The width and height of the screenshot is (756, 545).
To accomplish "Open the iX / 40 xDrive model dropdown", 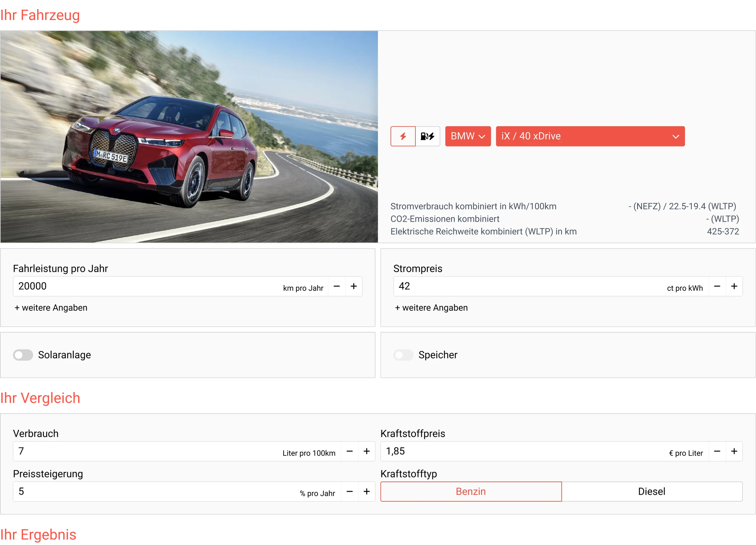I will point(590,136).
